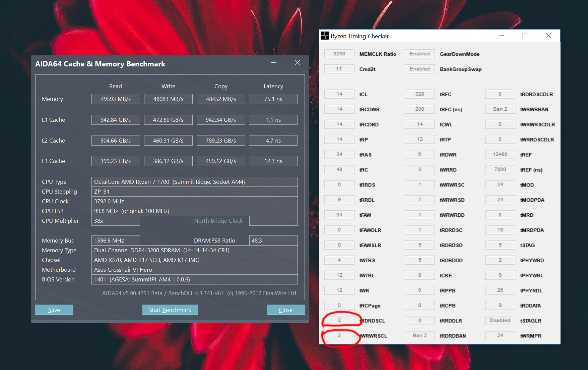Click the BankGroupSwap Enabled field
Image resolution: width=588 pixels, height=370 pixels.
coord(420,69)
